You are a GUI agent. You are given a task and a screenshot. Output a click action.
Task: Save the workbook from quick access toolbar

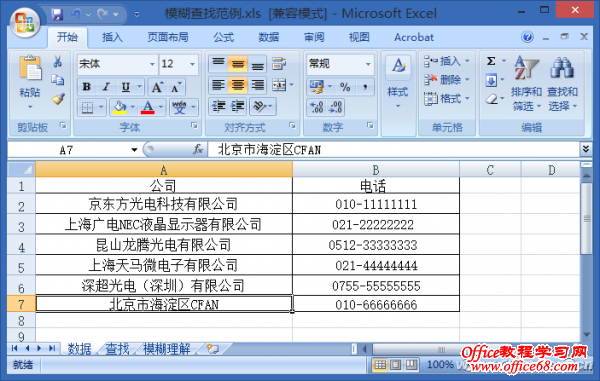(57, 15)
